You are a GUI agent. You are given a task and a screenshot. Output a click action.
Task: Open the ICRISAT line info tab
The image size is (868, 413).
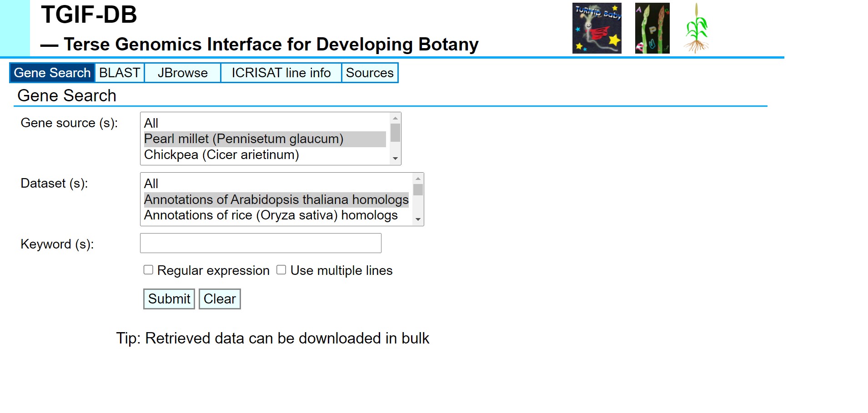[281, 73]
